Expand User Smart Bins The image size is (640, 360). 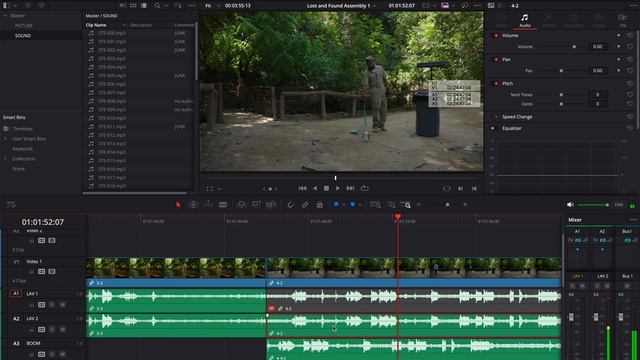pyautogui.click(x=5, y=139)
